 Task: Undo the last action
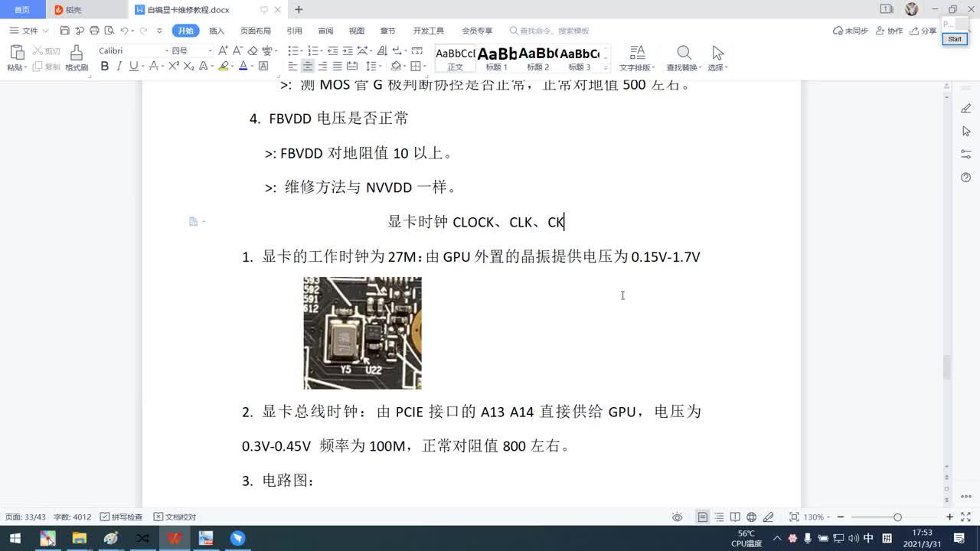[124, 31]
